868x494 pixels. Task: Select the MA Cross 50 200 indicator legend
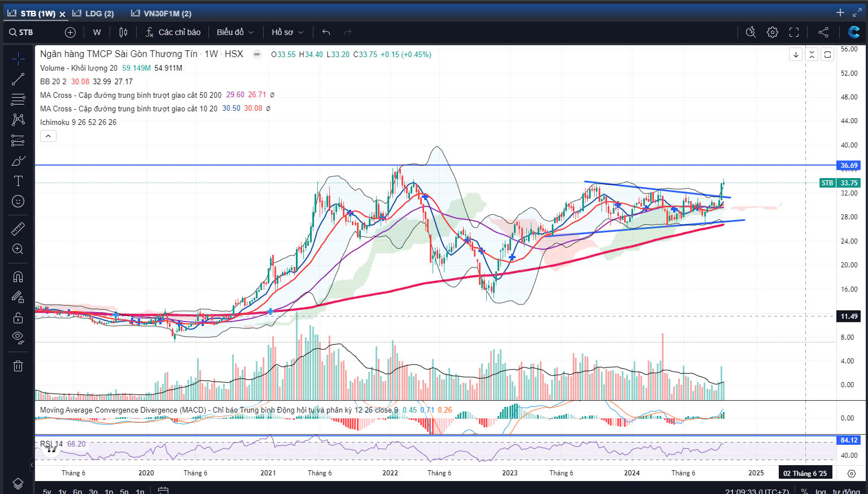tap(131, 95)
